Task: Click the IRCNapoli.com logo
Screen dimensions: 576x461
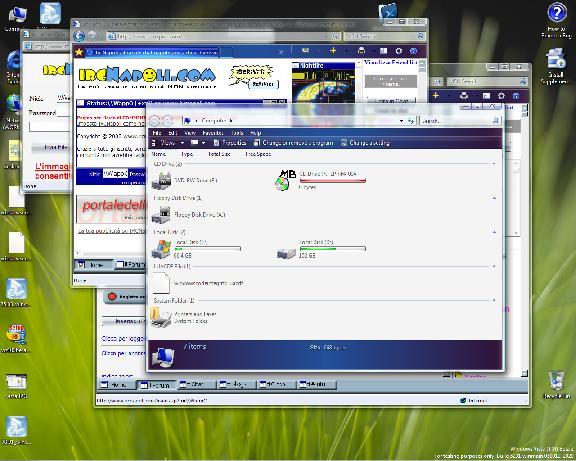Action: (x=147, y=75)
